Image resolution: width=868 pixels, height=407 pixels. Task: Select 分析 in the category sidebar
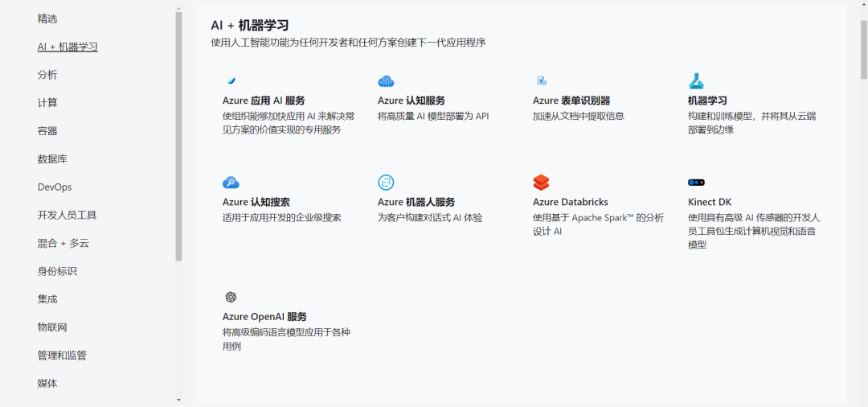(47, 75)
